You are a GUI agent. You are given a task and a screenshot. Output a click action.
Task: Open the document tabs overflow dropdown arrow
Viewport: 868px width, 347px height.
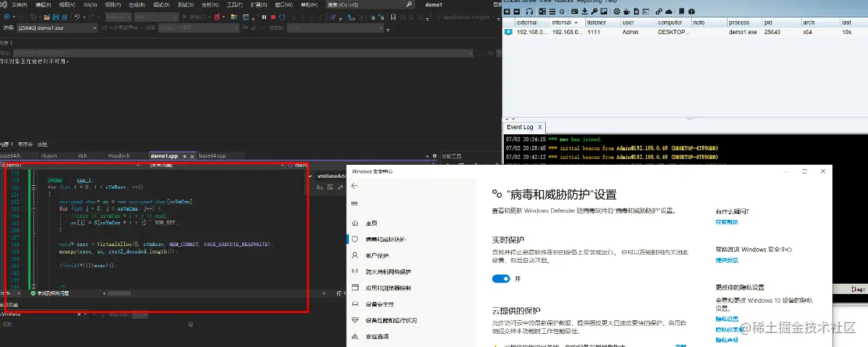tap(427, 156)
